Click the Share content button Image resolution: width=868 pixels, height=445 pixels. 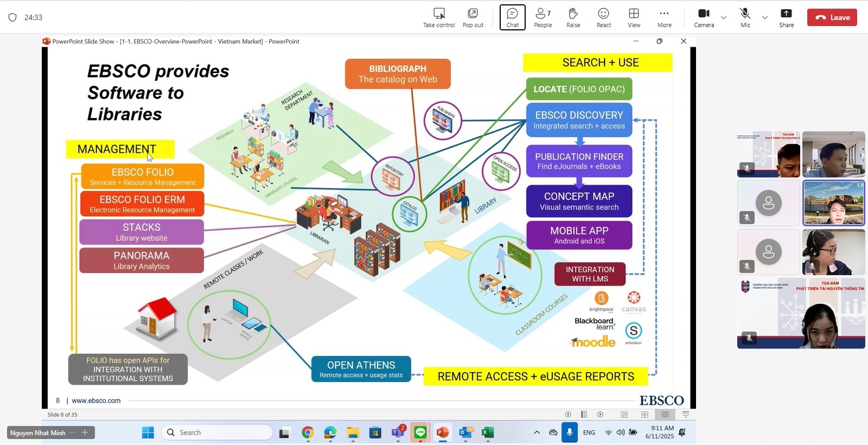(786, 17)
